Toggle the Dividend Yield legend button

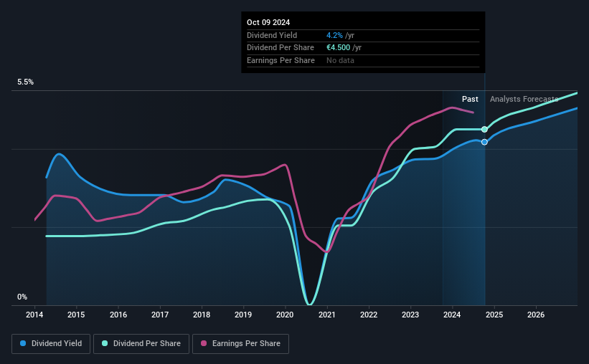point(51,344)
